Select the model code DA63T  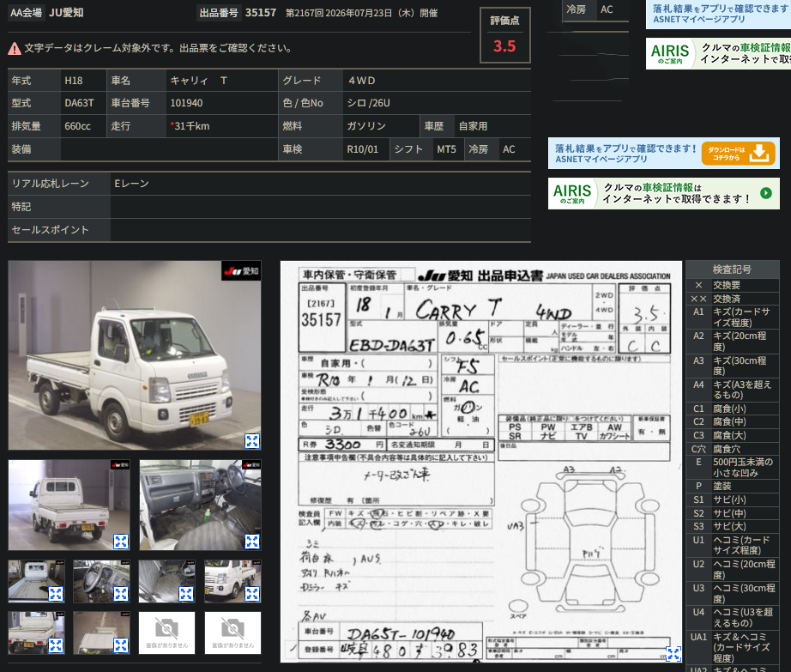pyautogui.click(x=79, y=103)
